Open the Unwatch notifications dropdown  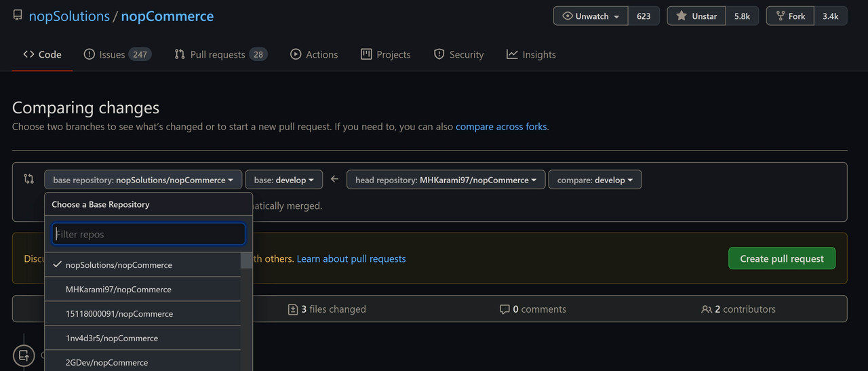click(x=591, y=16)
